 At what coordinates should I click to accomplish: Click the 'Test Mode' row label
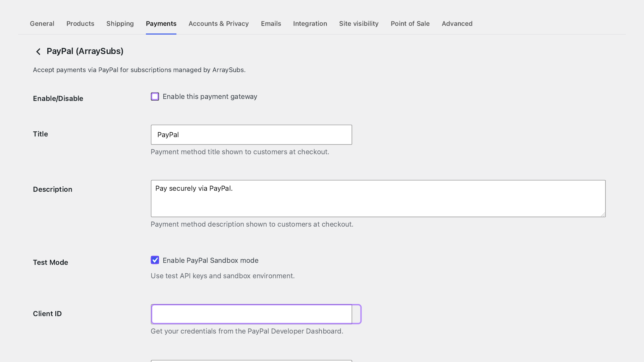50,262
